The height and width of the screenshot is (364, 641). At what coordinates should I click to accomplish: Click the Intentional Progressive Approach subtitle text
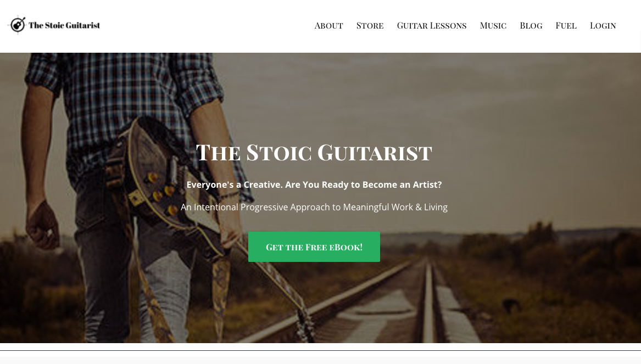[314, 207]
